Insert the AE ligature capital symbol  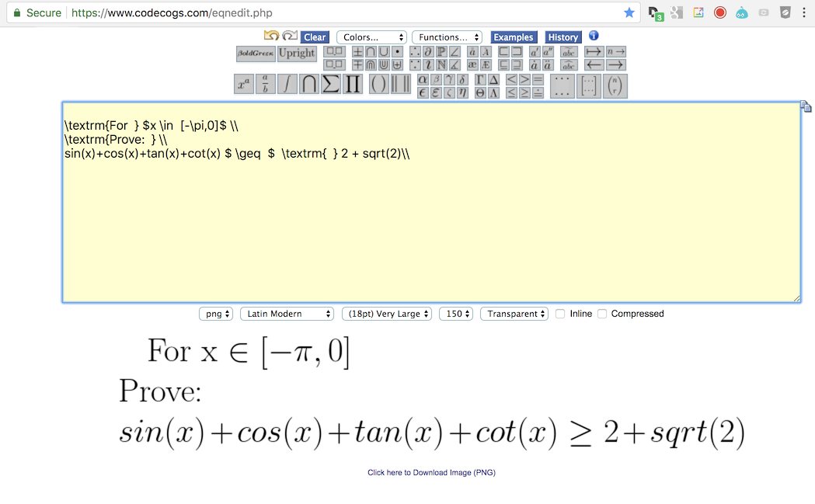[x=486, y=64]
